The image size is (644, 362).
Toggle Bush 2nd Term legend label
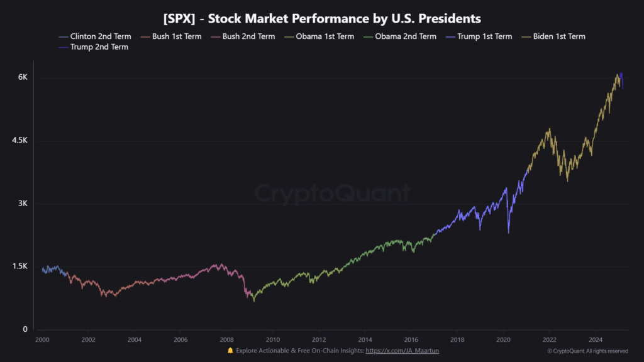(x=248, y=36)
